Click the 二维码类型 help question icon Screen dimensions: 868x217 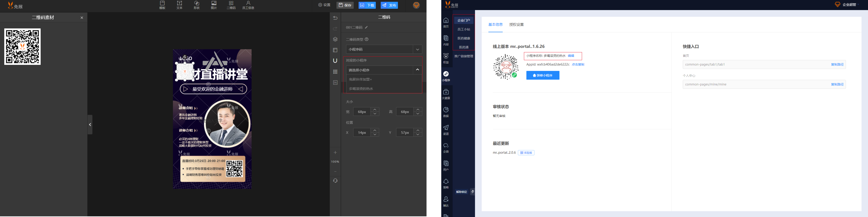click(367, 39)
